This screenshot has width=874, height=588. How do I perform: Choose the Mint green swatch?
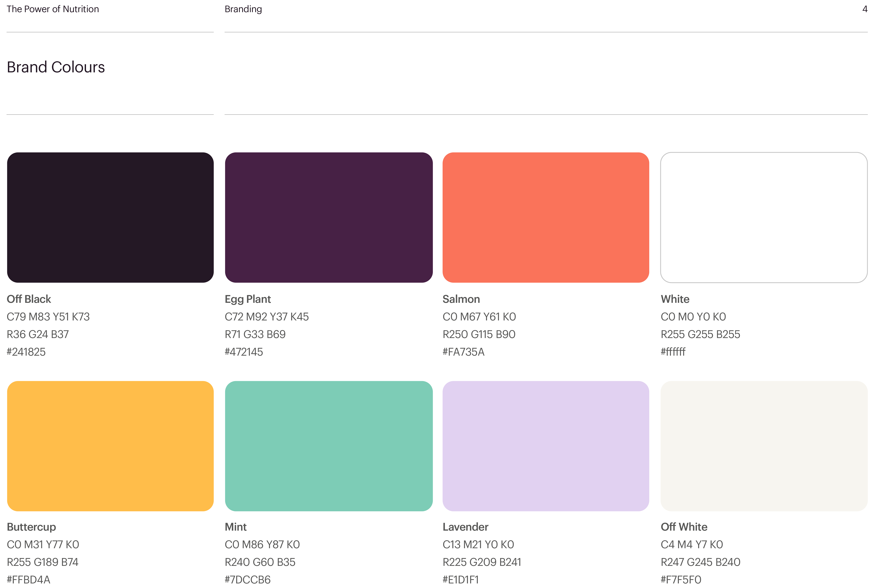(329, 446)
